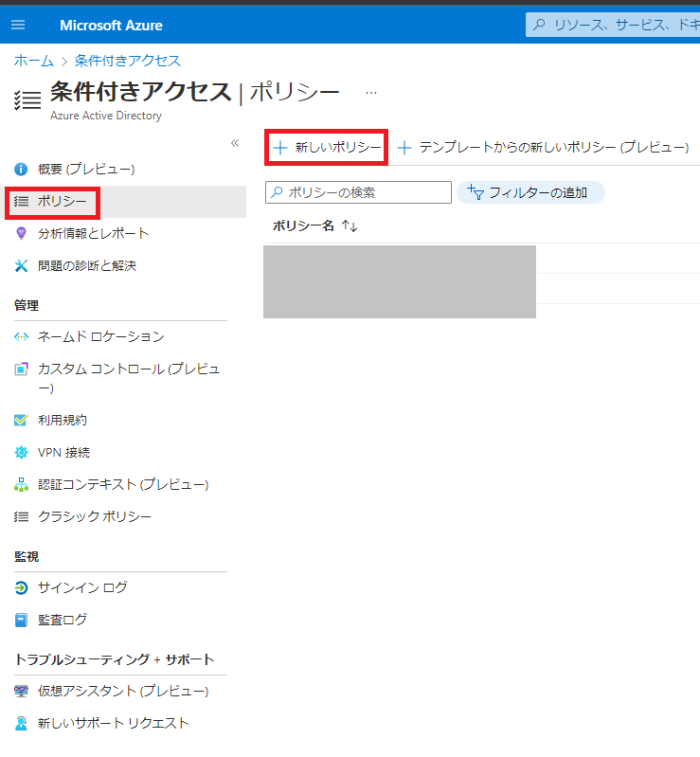Screen dimensions: 700x757
Task: Click Azure Active Directory subtitle
Action: (x=106, y=116)
